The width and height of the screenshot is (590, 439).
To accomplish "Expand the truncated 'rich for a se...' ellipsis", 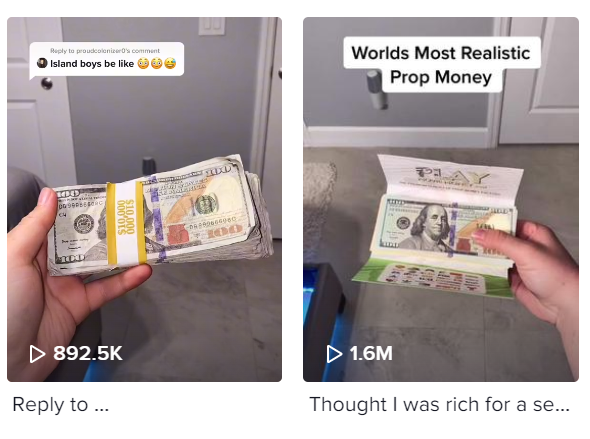I will click(563, 406).
